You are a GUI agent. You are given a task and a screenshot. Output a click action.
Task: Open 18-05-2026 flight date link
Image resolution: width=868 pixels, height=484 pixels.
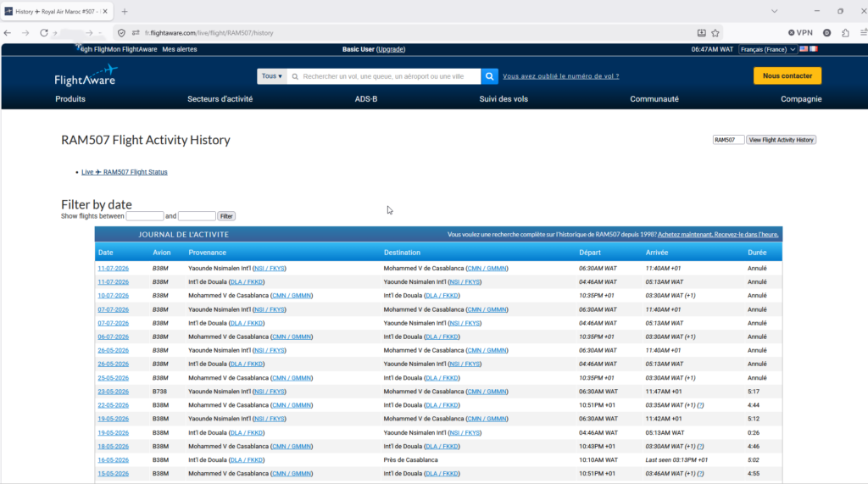coord(113,447)
